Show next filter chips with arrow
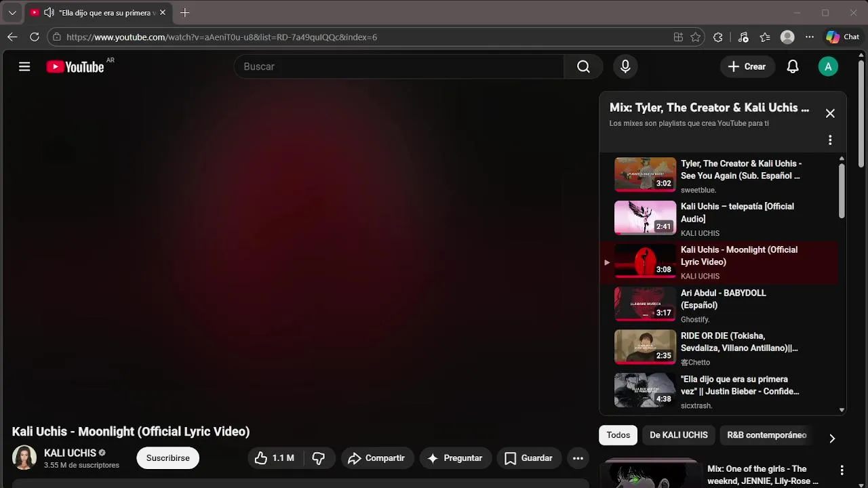868x488 pixels. coord(832,439)
